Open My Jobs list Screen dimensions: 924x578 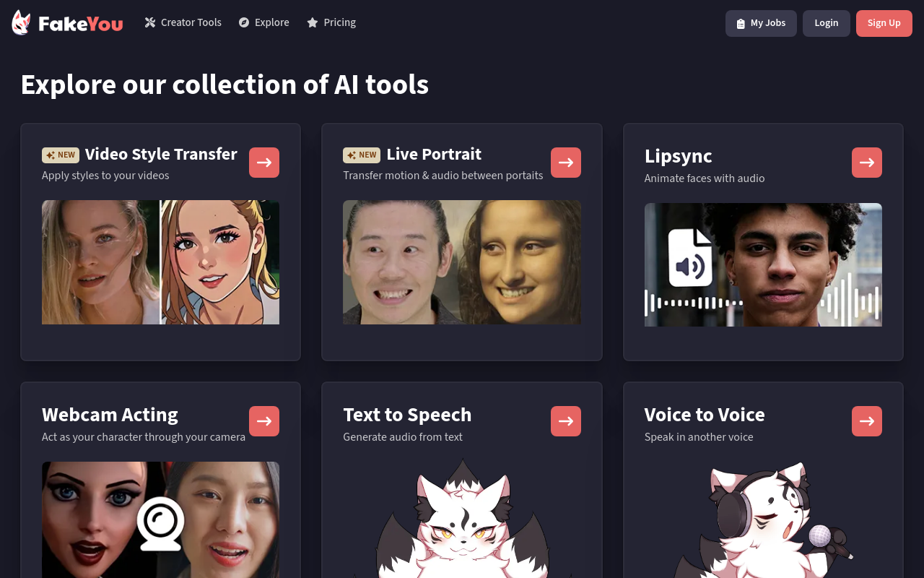tap(761, 23)
